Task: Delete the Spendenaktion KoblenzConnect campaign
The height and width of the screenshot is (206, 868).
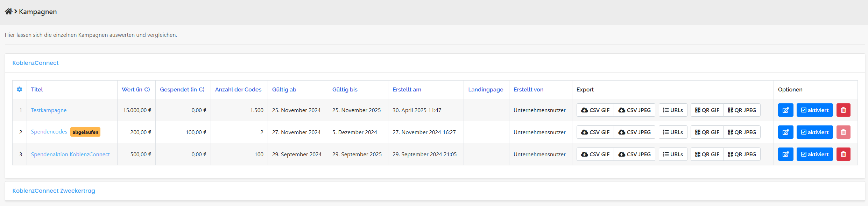Action: click(843, 154)
